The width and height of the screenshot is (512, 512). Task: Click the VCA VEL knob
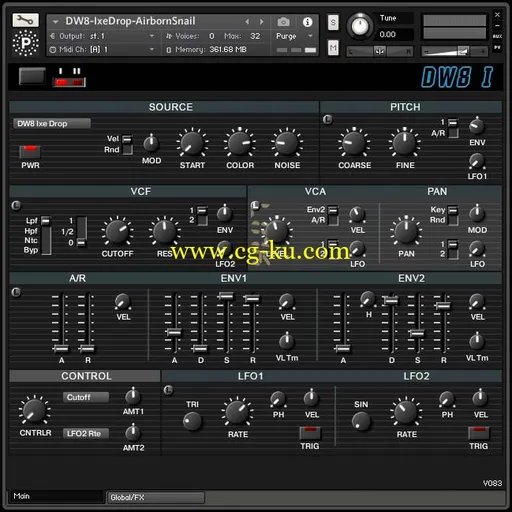click(x=357, y=215)
